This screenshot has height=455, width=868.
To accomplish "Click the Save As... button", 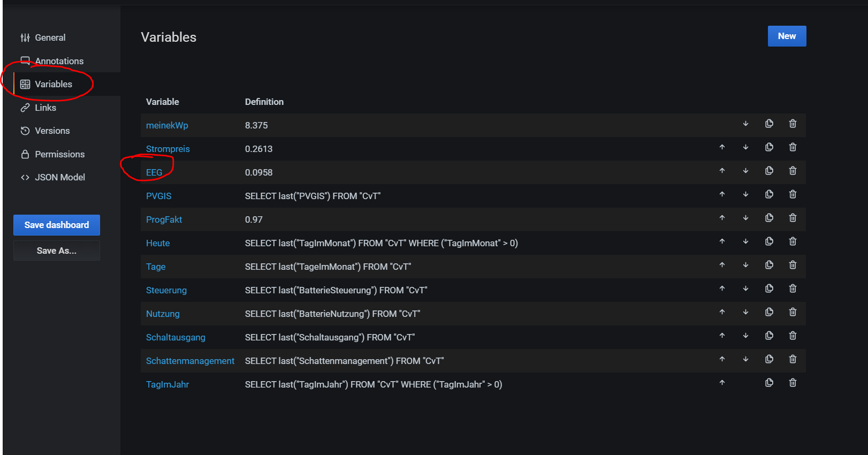I will (57, 251).
